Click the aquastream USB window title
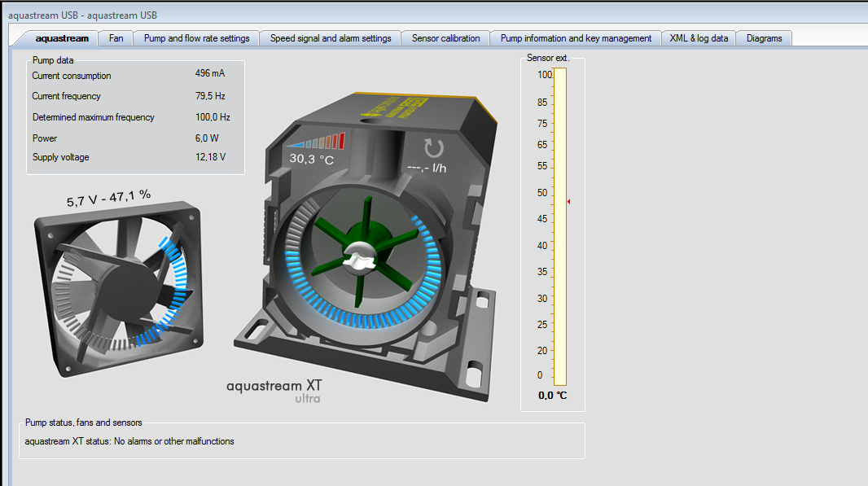Screen dimensions: 868x486 tap(82, 15)
